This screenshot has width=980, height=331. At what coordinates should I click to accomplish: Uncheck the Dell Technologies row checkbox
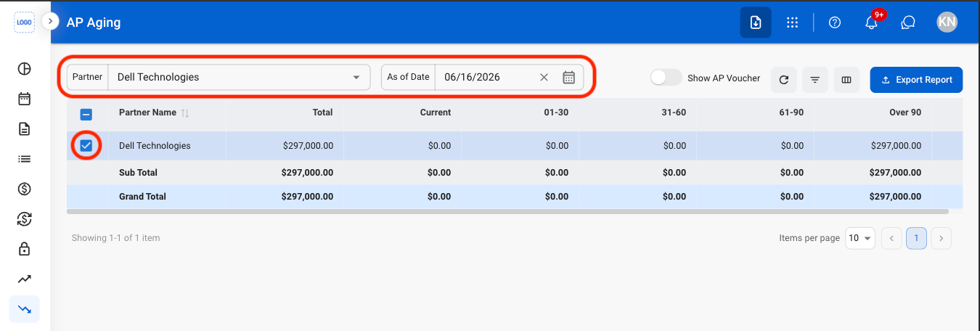pyautogui.click(x=86, y=146)
